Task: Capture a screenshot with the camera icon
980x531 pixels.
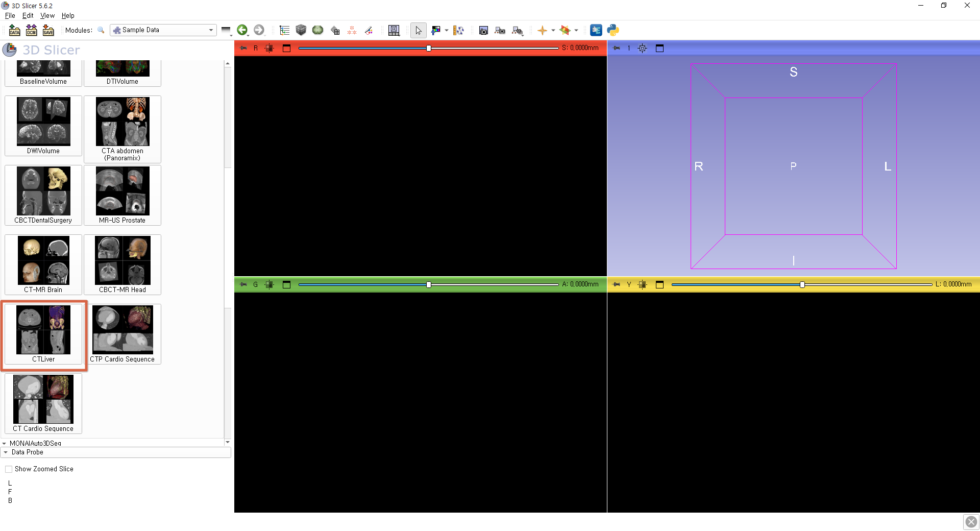Action: click(x=483, y=31)
